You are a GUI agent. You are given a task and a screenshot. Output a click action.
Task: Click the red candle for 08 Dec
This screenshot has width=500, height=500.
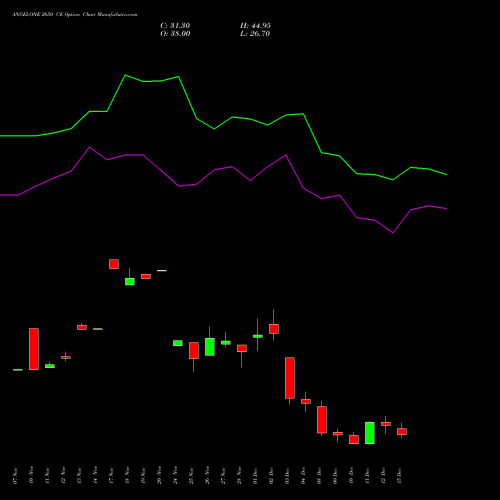point(322,420)
